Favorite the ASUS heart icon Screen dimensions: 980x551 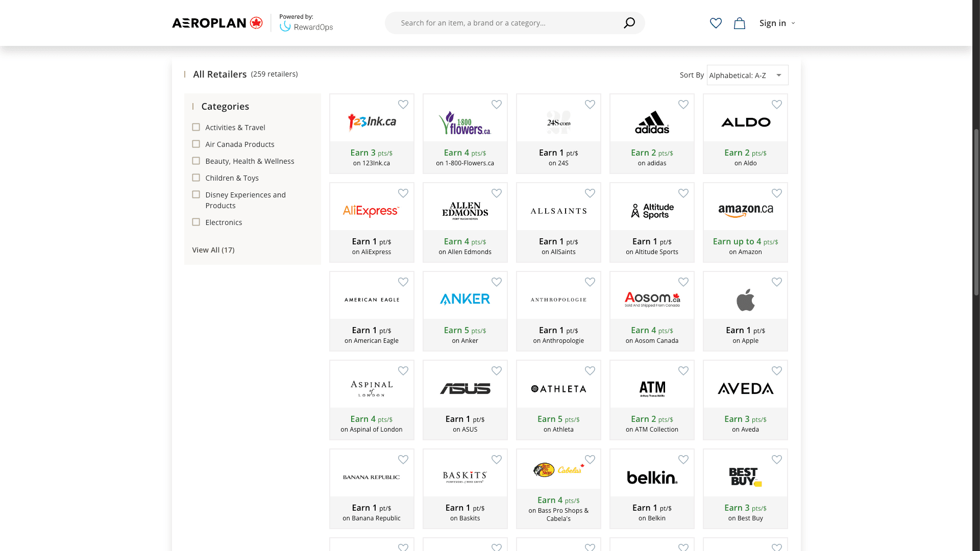(x=497, y=370)
